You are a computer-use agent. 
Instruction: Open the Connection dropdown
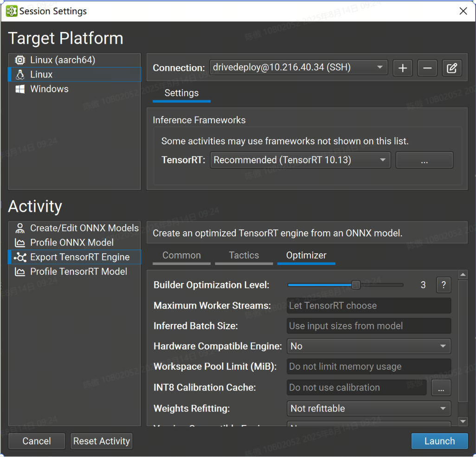click(298, 67)
